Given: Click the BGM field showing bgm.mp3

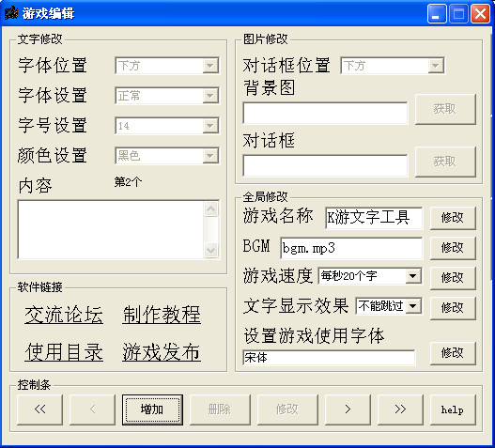Looking at the screenshot, I should tap(351, 248).
